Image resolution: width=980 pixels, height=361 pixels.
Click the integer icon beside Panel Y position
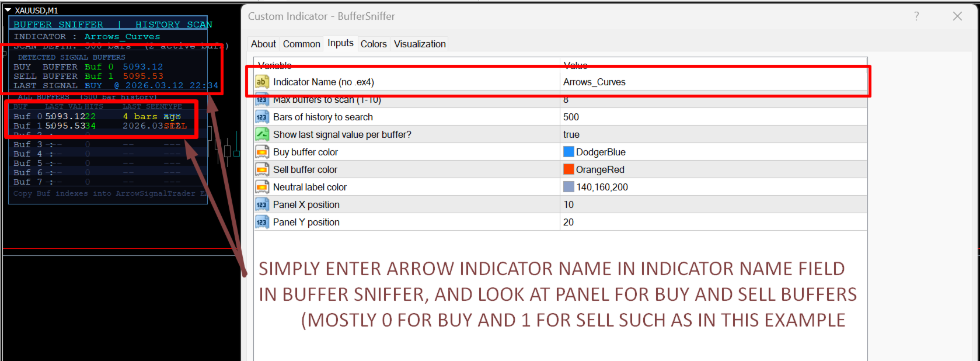261,222
